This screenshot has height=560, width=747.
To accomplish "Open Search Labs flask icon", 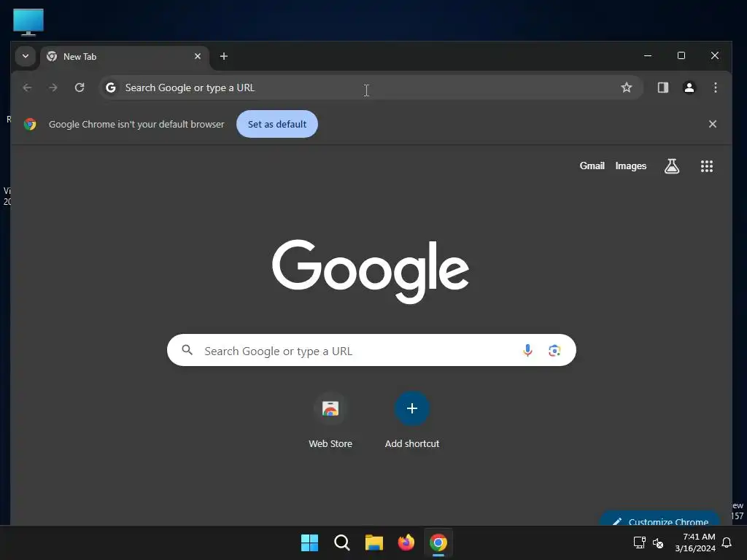I will pyautogui.click(x=672, y=166).
